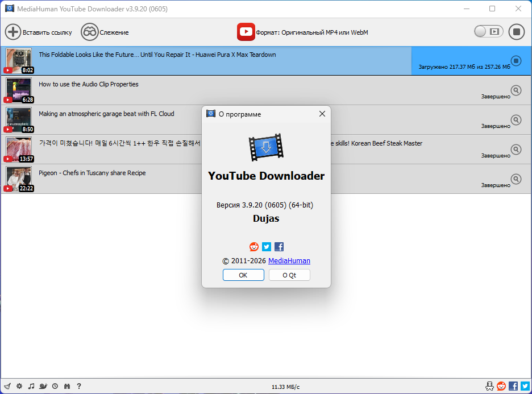Select 'Pigeon - Chefs in Tuscany share Recipe' title
Image resolution: width=532 pixels, height=394 pixels.
click(x=92, y=173)
